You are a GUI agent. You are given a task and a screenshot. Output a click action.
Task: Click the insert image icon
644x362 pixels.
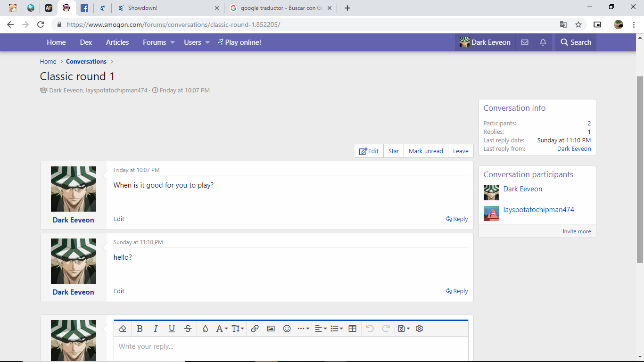(x=271, y=329)
